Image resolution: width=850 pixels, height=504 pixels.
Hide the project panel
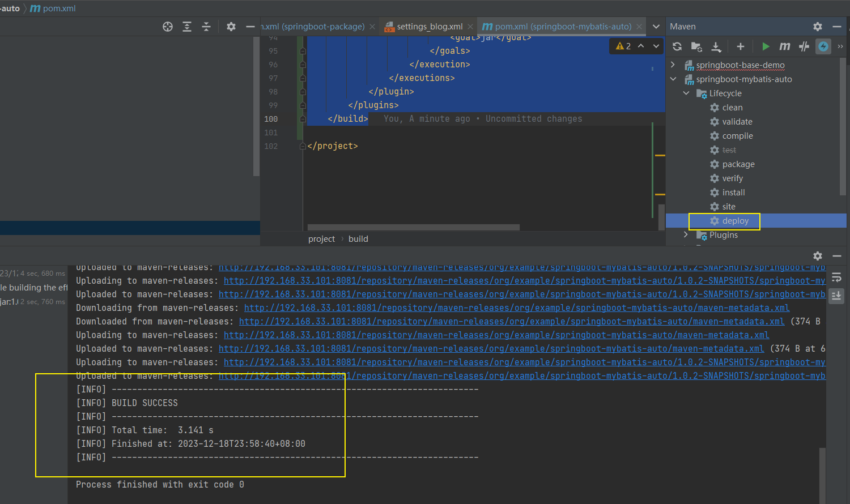point(250,27)
